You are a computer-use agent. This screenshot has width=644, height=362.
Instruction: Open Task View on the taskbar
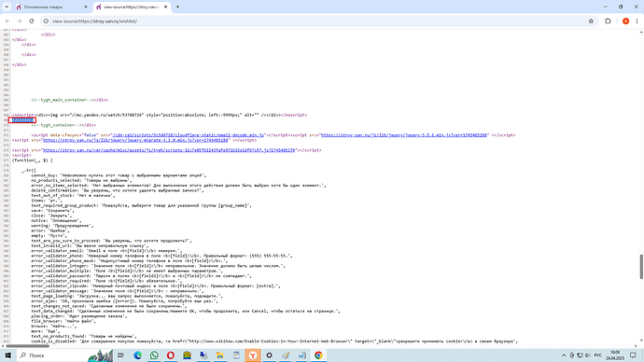click(120, 355)
